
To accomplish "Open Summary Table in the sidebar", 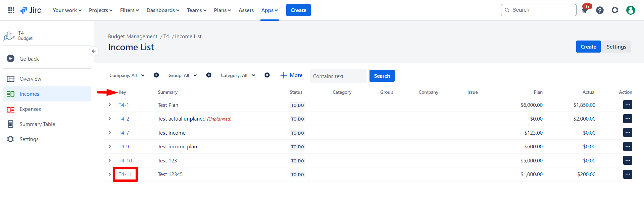I will 47,124.
